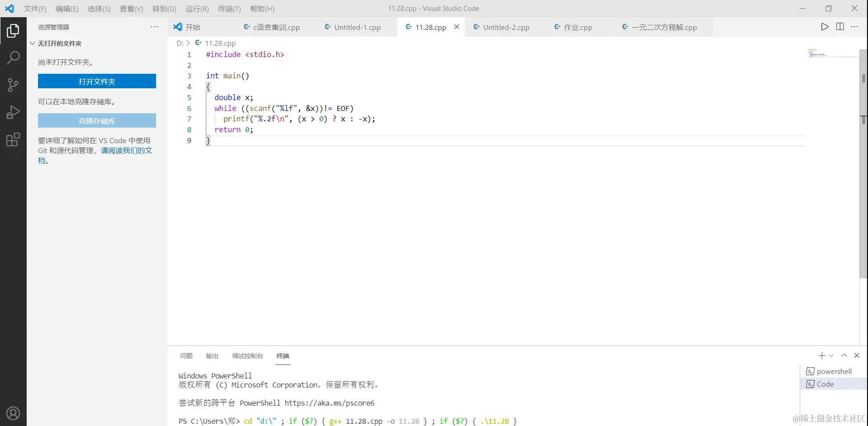Split the editor using the split icon

coord(840,27)
